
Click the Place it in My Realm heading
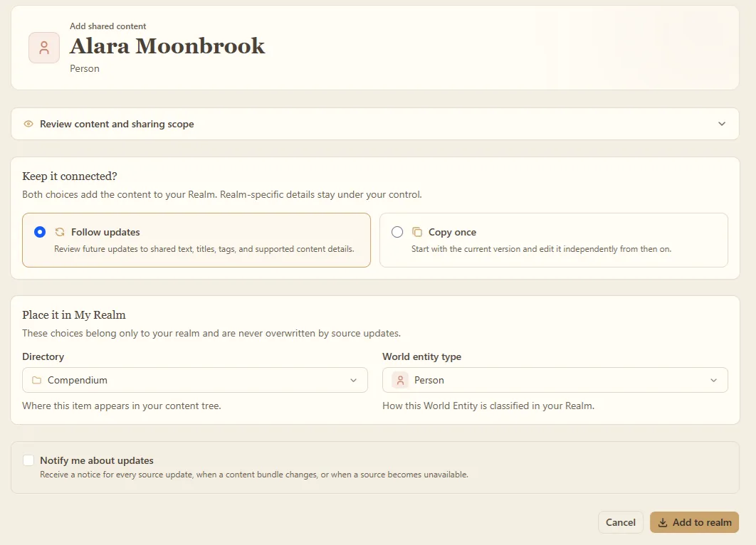[x=74, y=315]
